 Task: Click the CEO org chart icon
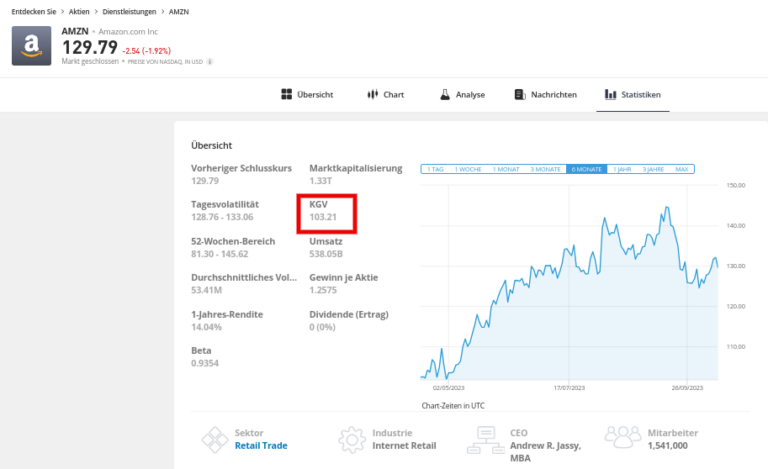click(x=486, y=440)
